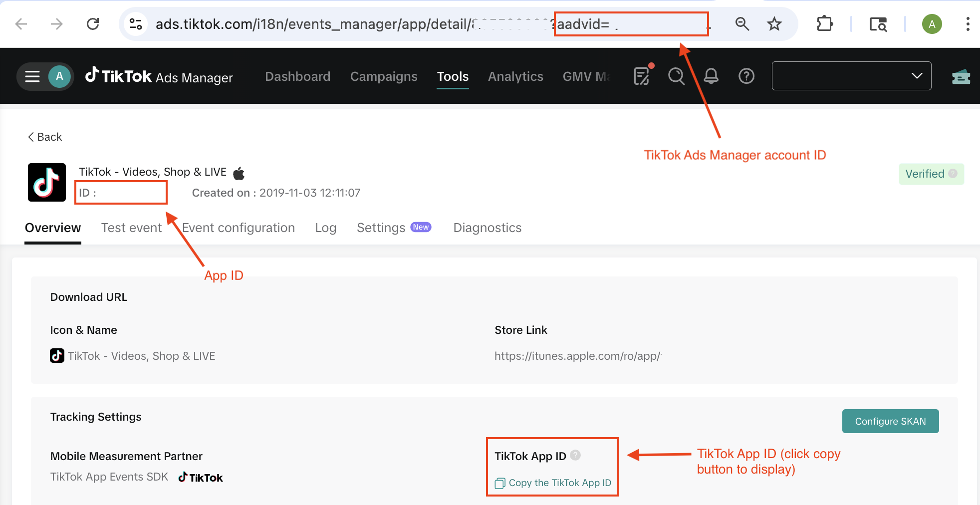Viewport: 980px width, 505px height.
Task: Click the announcements icon with red dot
Action: [x=641, y=76]
